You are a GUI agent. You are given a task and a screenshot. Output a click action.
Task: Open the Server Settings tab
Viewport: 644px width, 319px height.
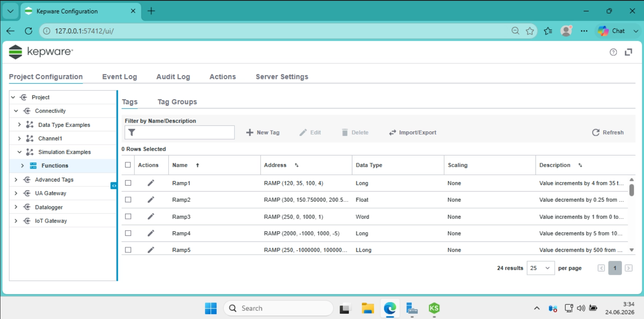[282, 77]
